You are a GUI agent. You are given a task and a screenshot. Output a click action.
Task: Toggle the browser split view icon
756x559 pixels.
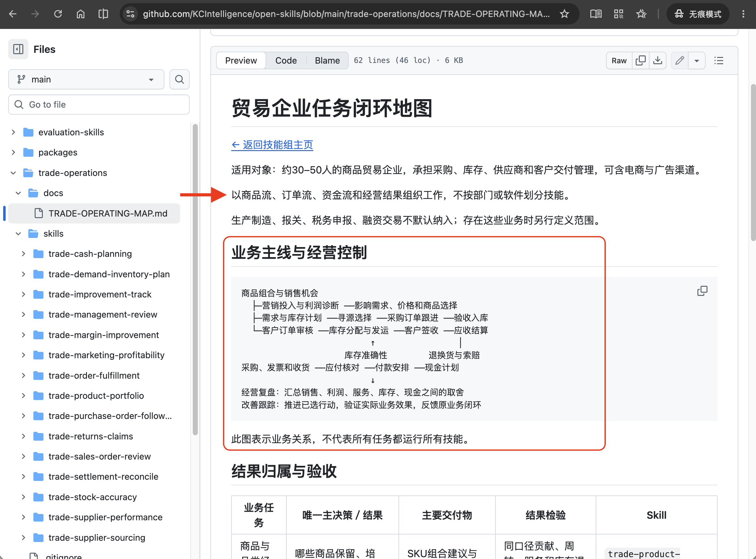click(103, 14)
